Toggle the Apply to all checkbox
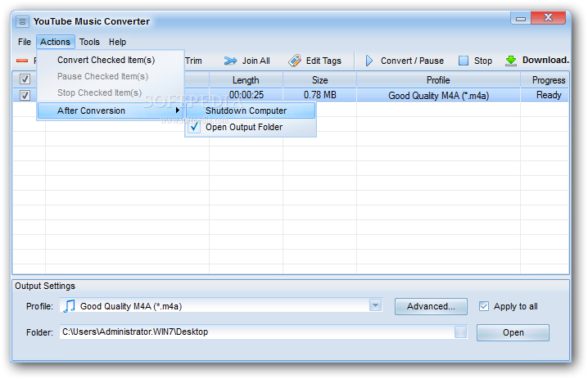Image resolution: width=588 pixels, height=379 pixels. pos(484,306)
